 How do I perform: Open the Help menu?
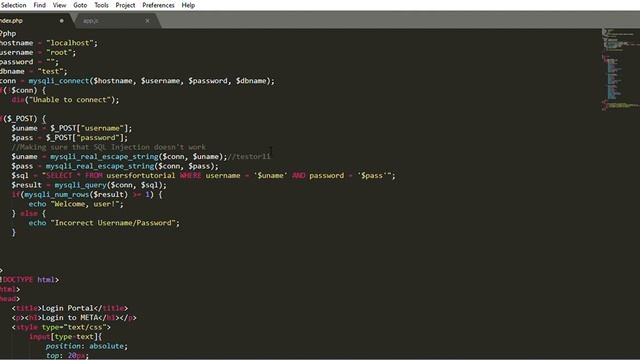click(x=188, y=5)
